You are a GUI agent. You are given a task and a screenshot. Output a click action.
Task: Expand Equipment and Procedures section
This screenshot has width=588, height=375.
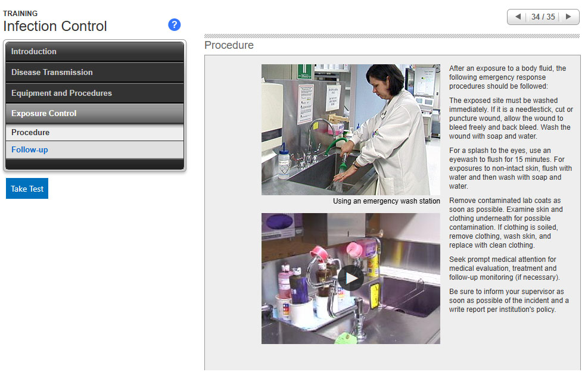pos(95,93)
